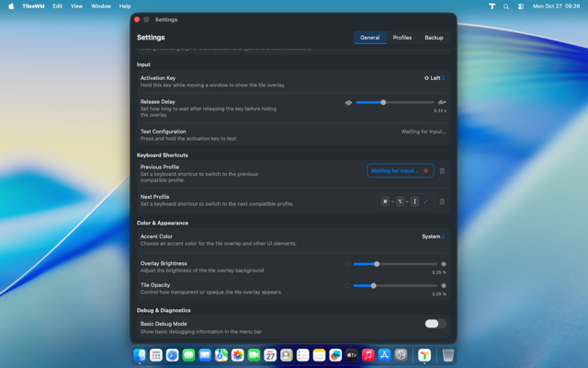588x368 pixels.
Task: Open the Activation Key dropdown set to Left
Action: coord(435,78)
